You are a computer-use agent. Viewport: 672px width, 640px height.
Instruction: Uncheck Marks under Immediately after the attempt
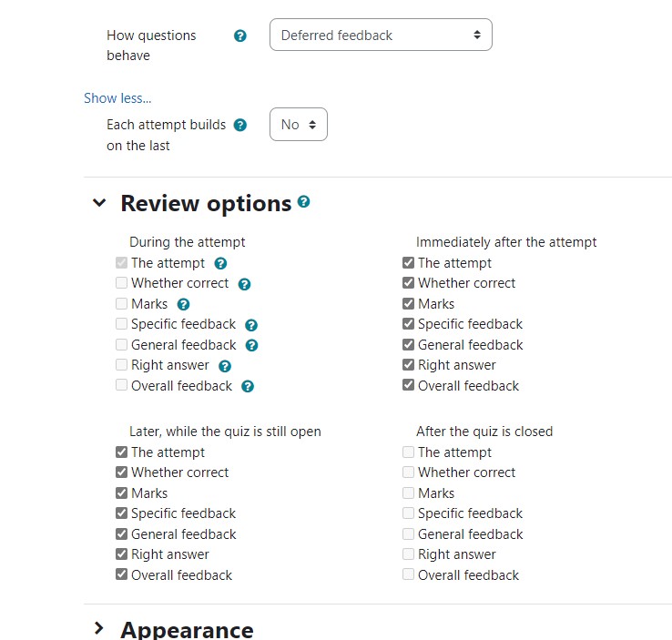(409, 304)
